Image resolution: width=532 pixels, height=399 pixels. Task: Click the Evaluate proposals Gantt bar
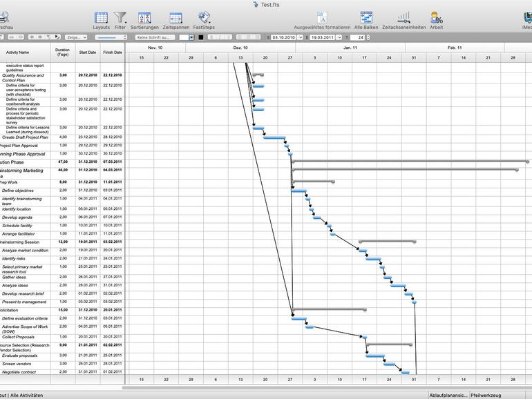click(375, 356)
